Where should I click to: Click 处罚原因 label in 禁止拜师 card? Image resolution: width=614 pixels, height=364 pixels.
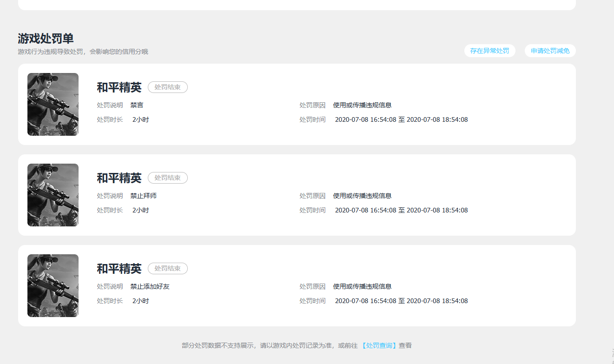(312, 196)
